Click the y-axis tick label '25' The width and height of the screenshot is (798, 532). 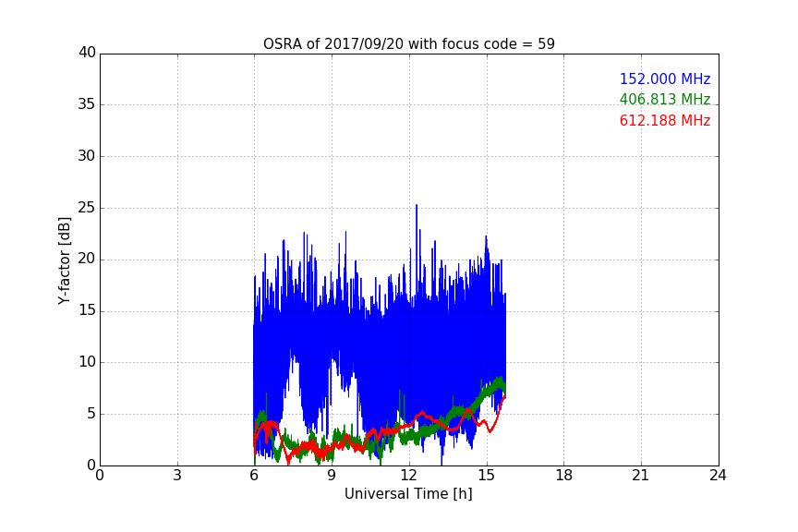87,208
